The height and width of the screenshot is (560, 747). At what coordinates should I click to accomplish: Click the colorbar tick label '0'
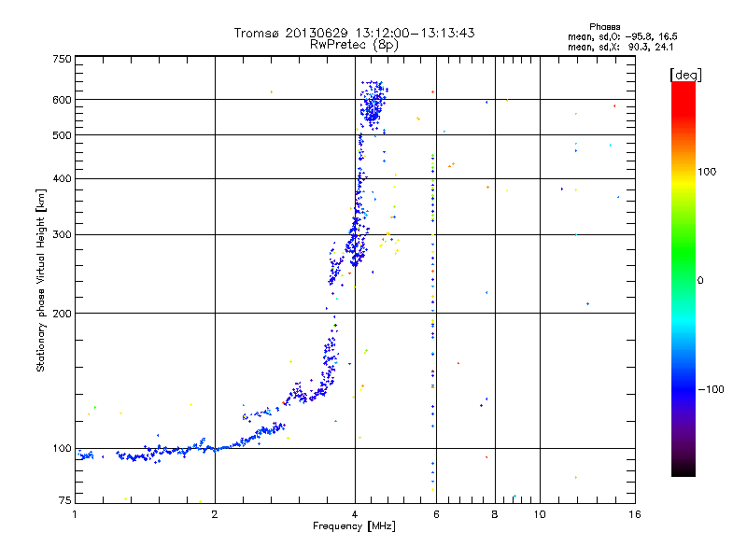(x=699, y=281)
